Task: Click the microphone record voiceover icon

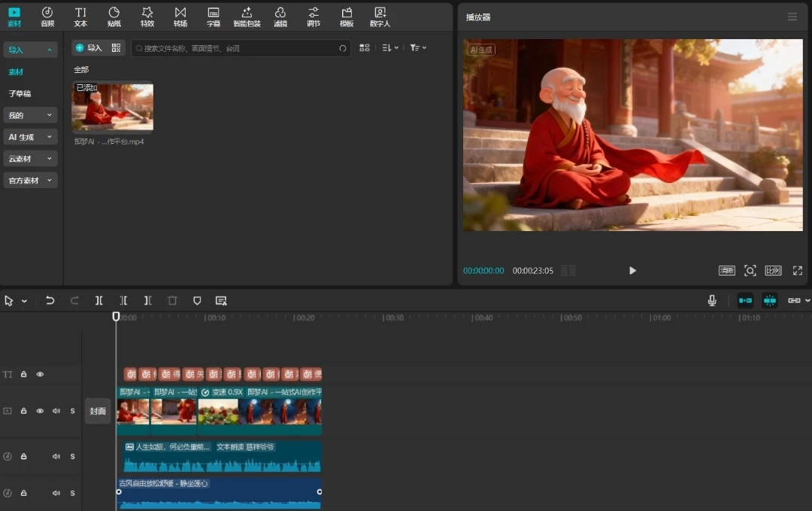Action: click(x=711, y=300)
